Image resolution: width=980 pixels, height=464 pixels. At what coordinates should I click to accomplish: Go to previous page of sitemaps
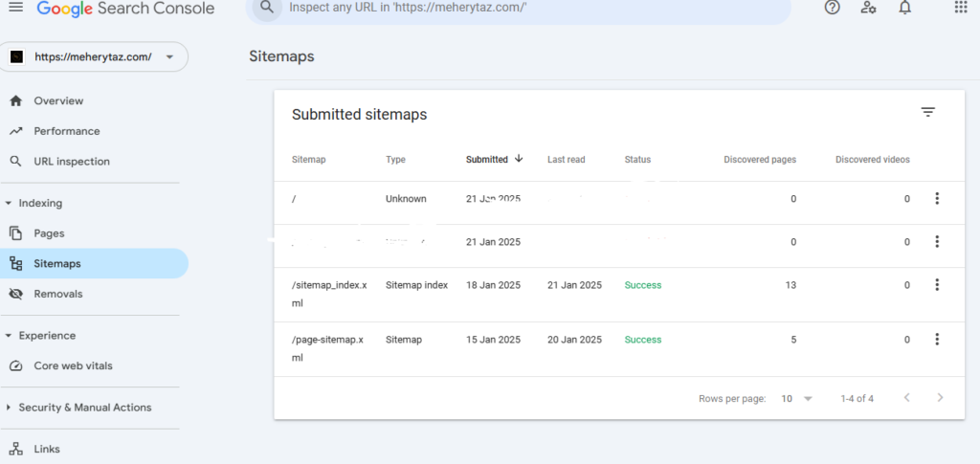(907, 398)
